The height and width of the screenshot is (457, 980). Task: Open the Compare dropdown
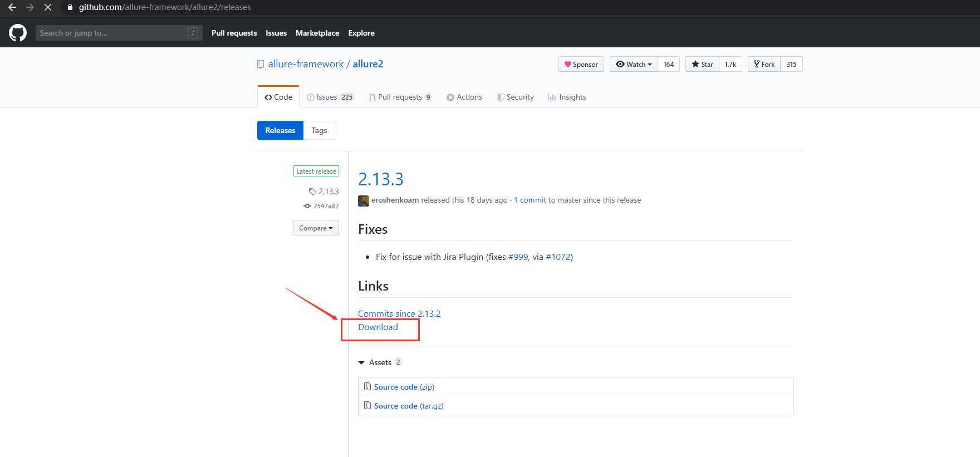tap(316, 228)
